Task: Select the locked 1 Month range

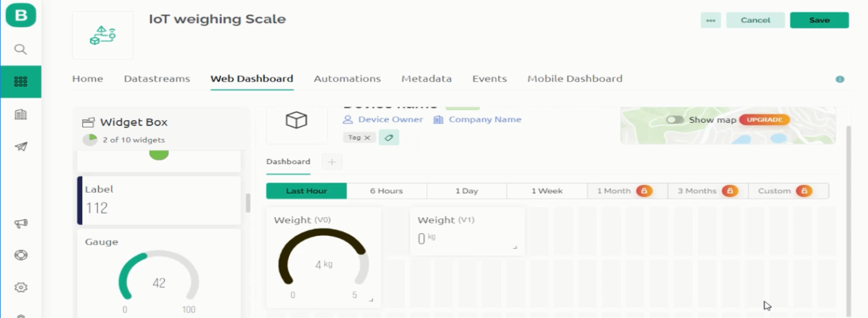Action: click(627, 191)
